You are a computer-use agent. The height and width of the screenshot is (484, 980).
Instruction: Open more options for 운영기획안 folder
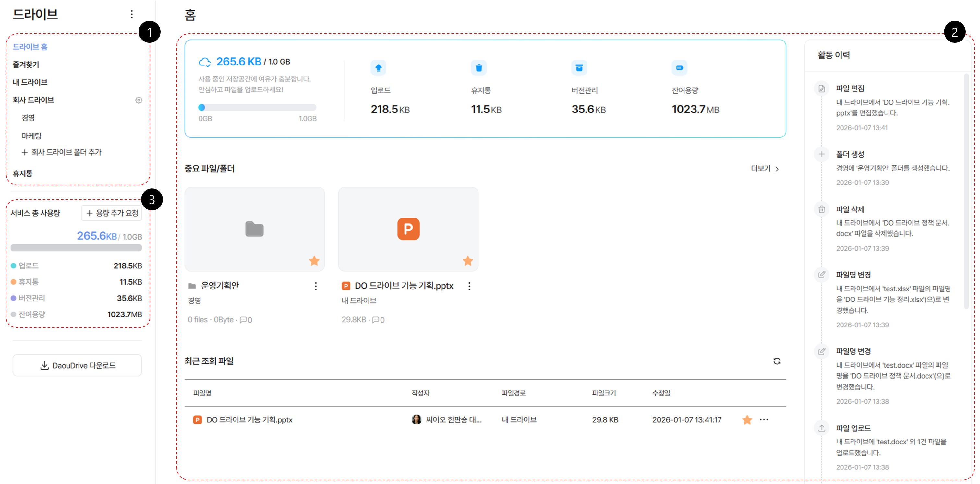(315, 286)
